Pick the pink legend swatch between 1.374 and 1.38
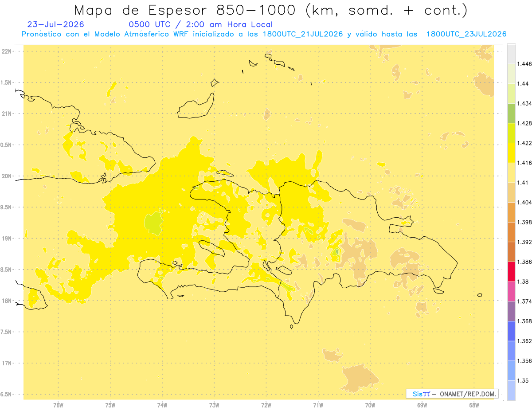The width and height of the screenshot is (532, 411). pos(511,291)
